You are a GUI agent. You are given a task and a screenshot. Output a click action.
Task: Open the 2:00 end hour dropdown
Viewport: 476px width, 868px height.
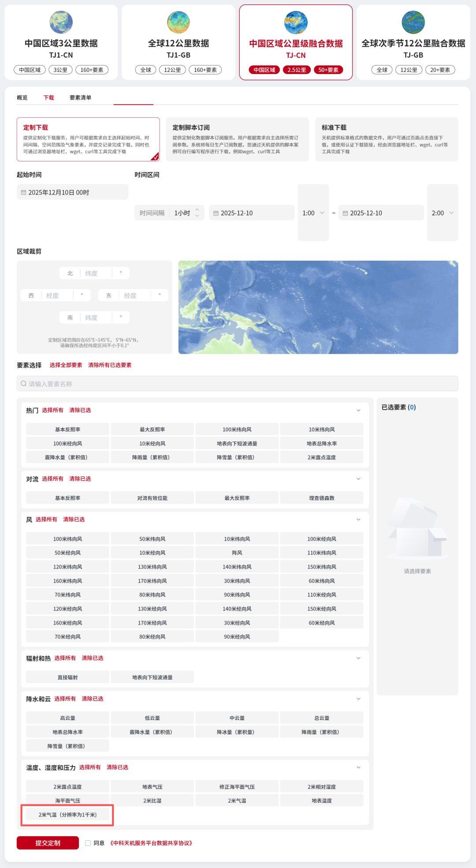(x=443, y=213)
